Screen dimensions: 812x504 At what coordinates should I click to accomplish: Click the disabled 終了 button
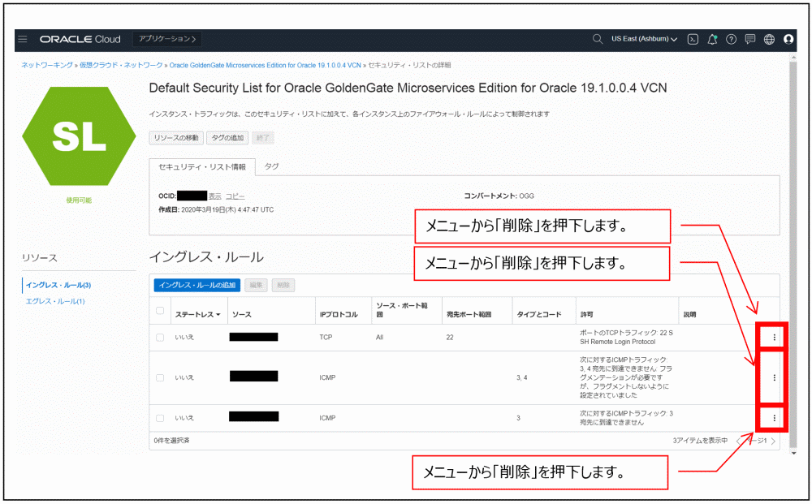[x=263, y=138]
